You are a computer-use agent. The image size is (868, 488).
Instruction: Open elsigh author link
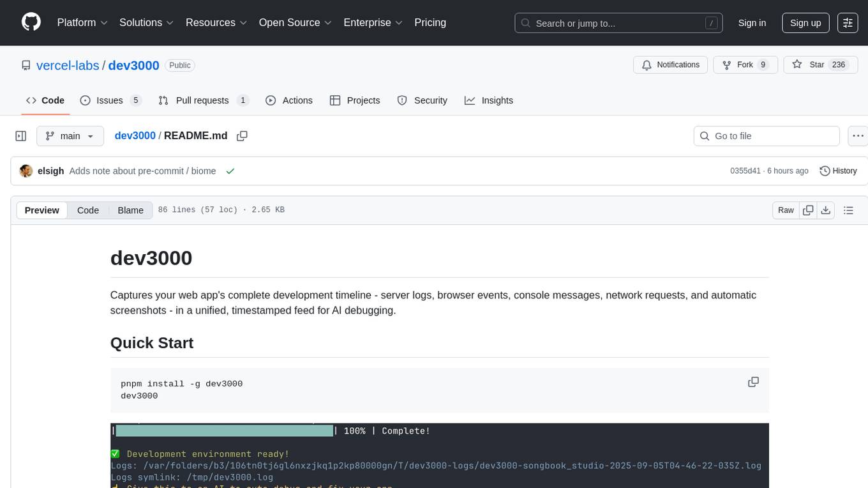tap(51, 171)
